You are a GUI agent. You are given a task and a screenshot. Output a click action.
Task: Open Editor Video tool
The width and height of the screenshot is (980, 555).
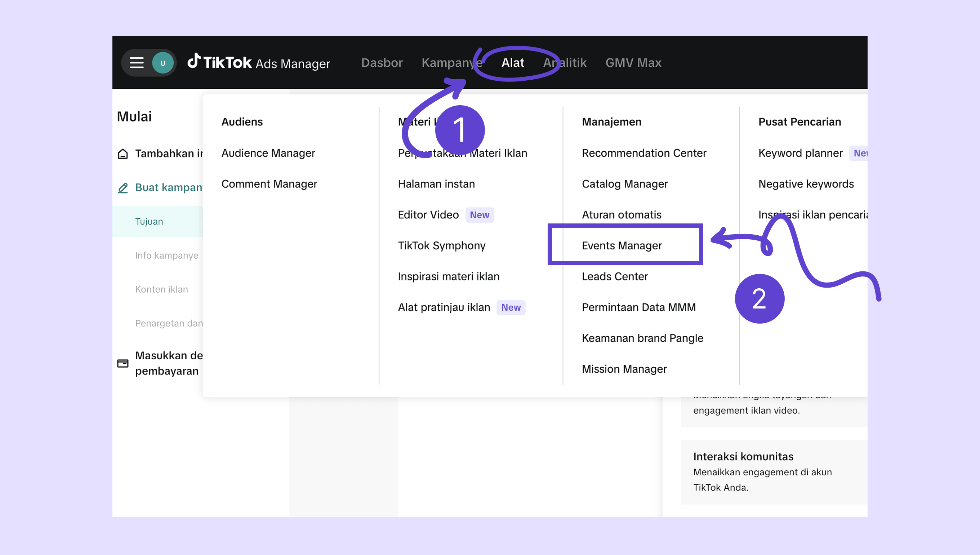coord(428,214)
